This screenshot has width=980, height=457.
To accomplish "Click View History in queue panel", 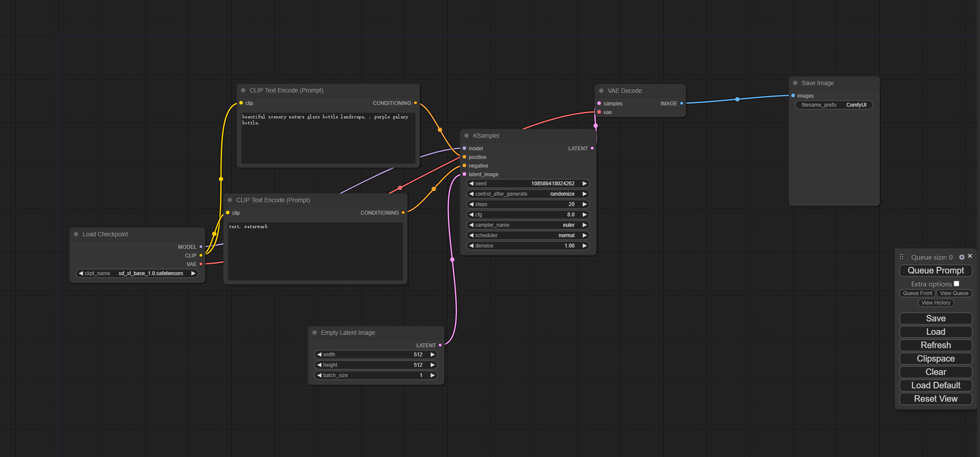I will click(936, 303).
